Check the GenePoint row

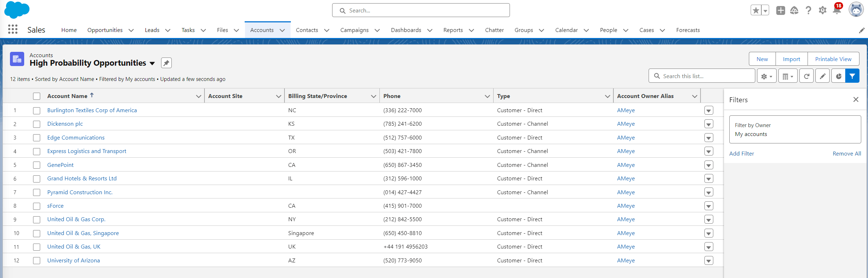[37, 165]
